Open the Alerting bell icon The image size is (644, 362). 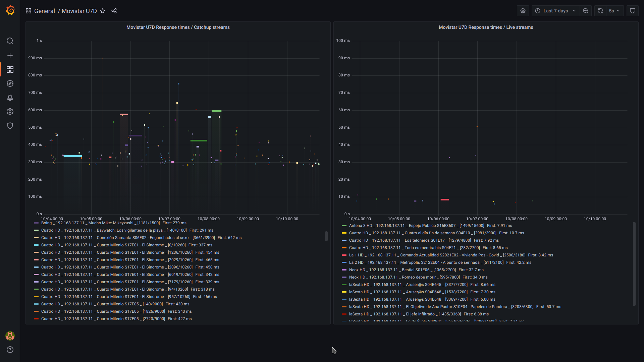(10, 98)
